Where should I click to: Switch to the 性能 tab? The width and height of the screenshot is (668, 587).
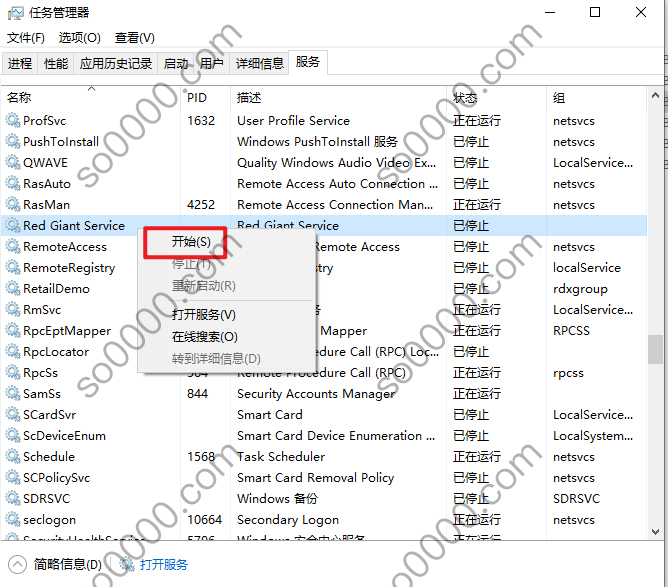[x=56, y=63]
